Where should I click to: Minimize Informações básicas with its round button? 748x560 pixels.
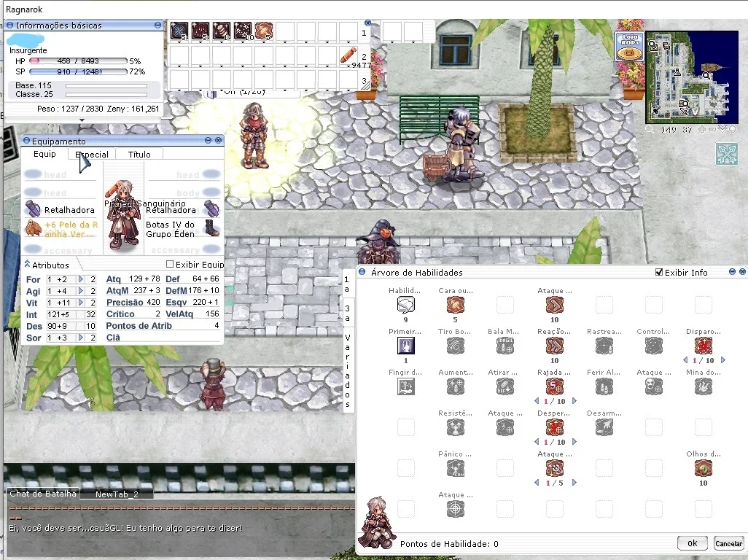(x=157, y=25)
